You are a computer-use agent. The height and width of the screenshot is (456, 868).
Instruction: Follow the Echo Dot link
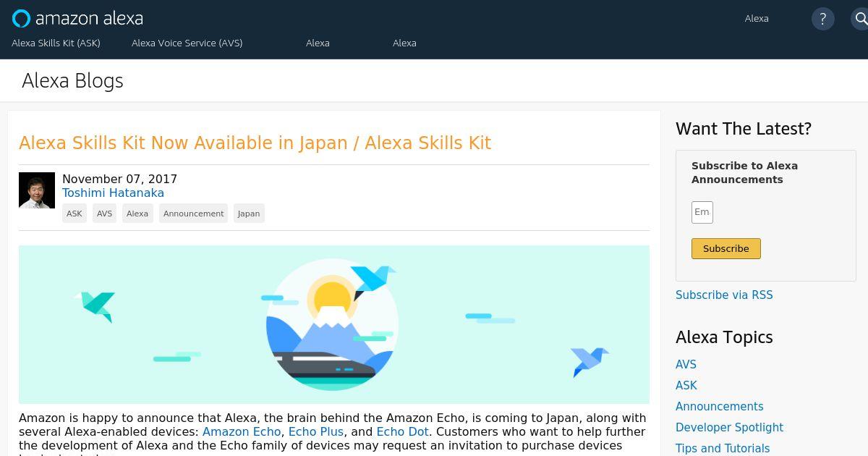403,431
